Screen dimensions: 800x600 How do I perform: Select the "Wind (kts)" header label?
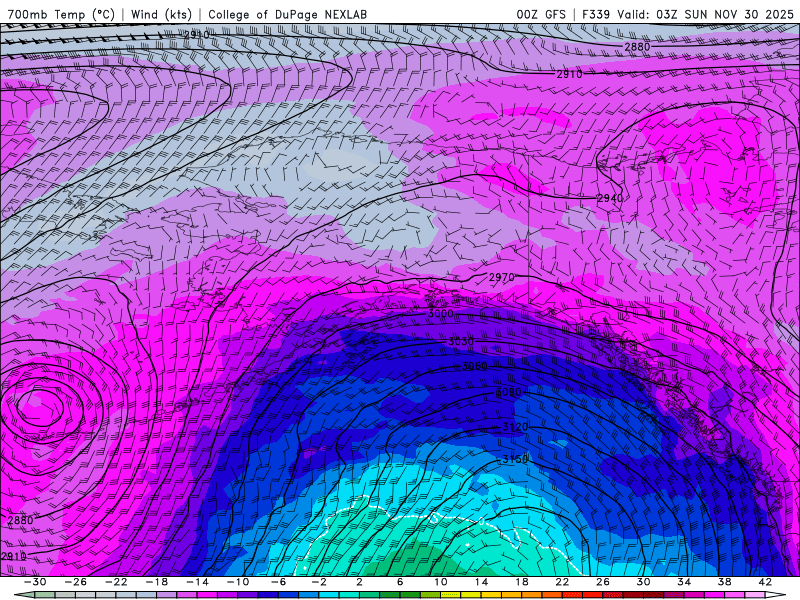coord(161,14)
